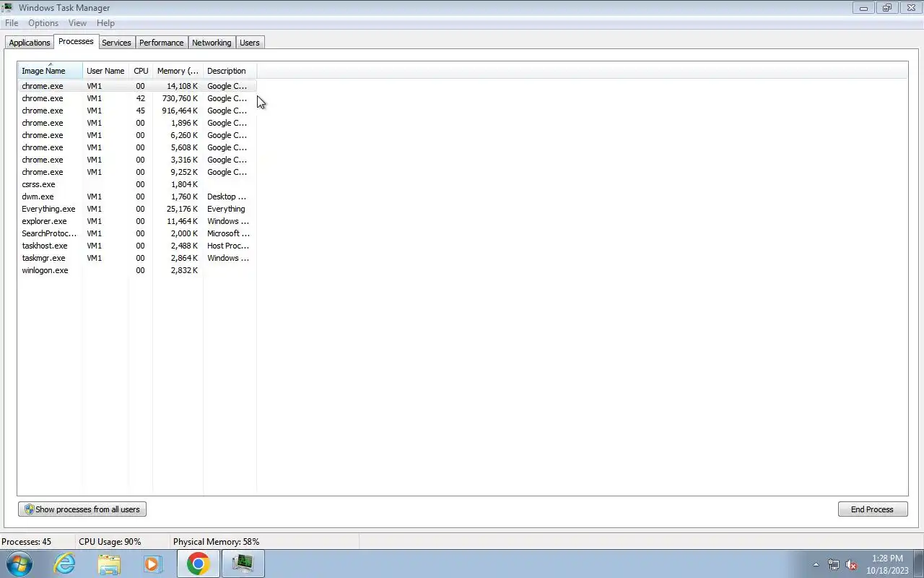Click Host Proc... description cell
This screenshot has width=924, height=578.
(228, 246)
